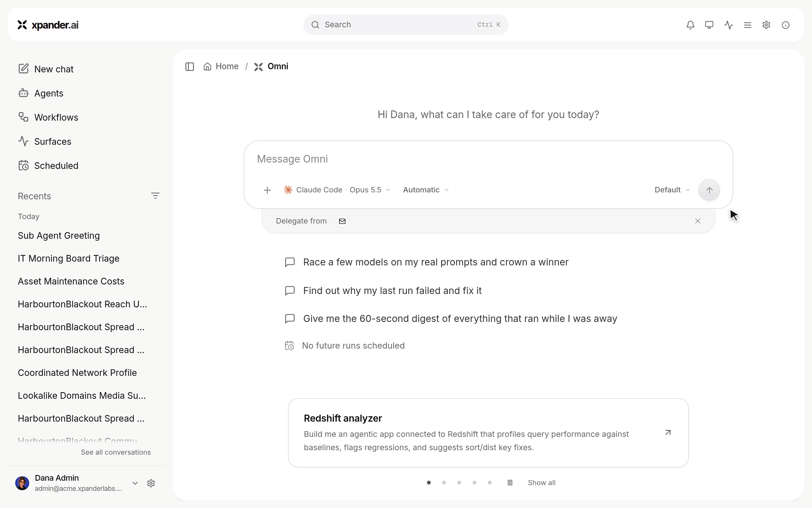Filter the Recents list

click(155, 196)
